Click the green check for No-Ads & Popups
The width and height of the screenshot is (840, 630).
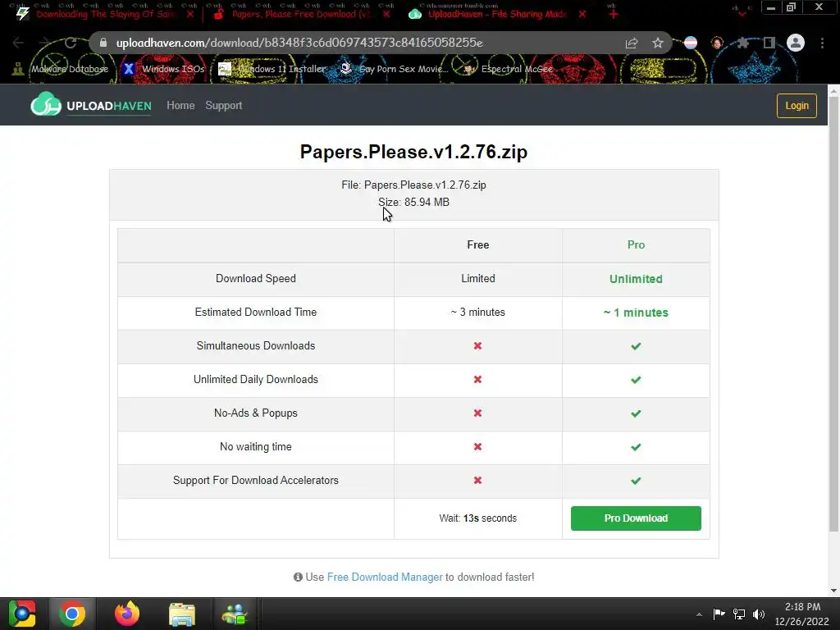636,413
